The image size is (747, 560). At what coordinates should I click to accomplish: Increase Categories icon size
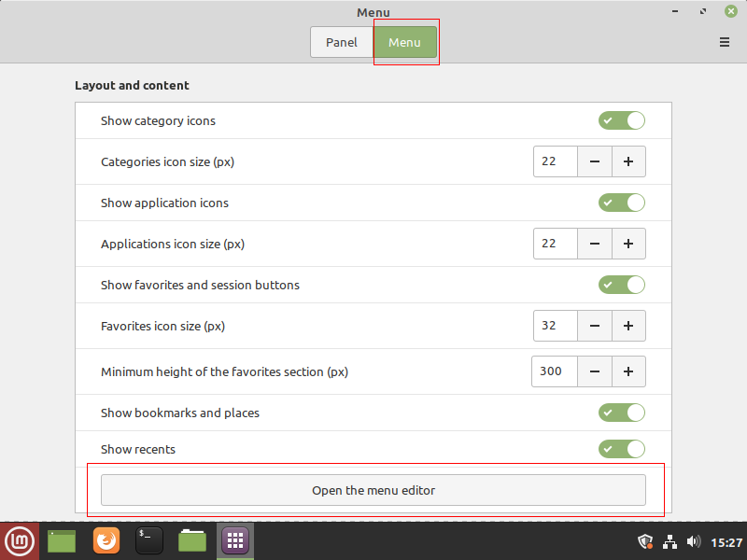[628, 161]
